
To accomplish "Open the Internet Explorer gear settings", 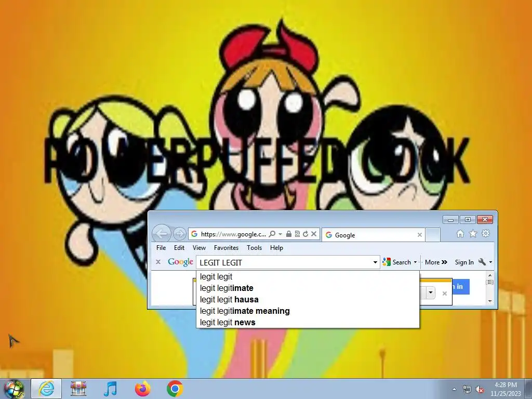I will click(486, 233).
